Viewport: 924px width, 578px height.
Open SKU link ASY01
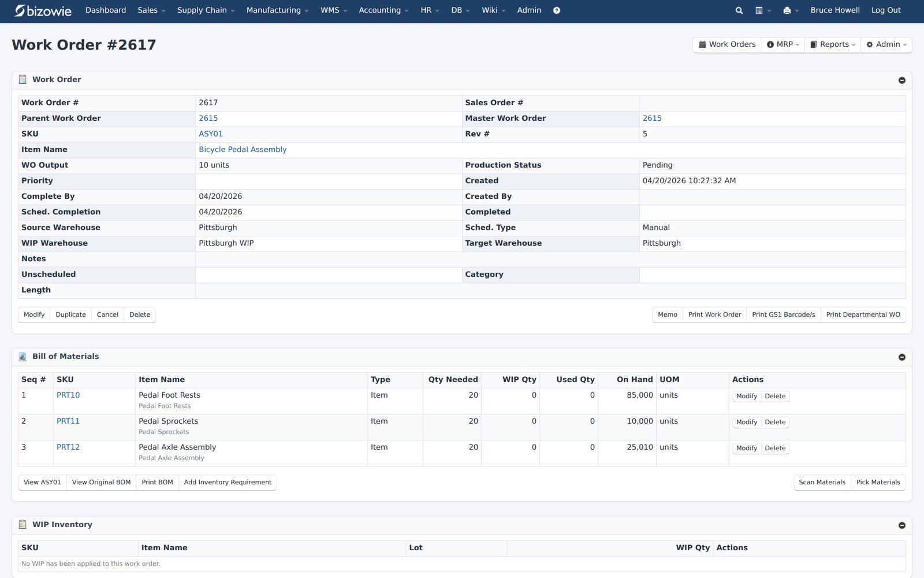(x=211, y=134)
